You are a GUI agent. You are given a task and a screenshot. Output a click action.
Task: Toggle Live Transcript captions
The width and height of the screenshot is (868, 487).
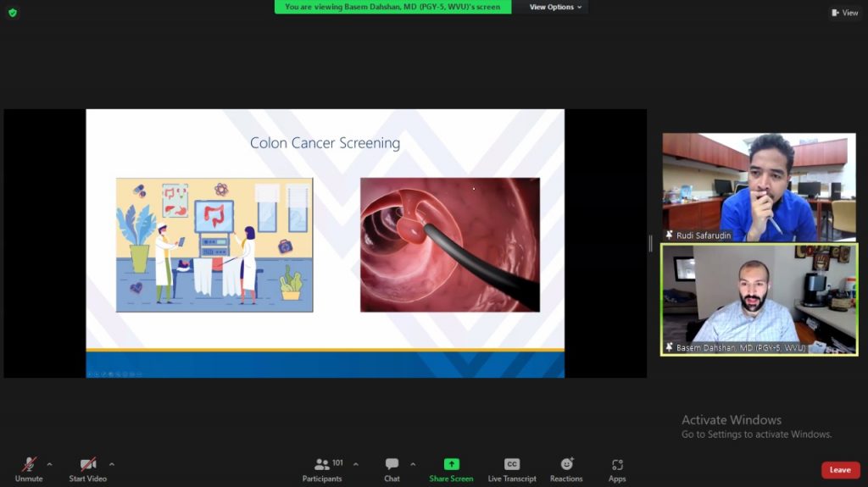[512, 467]
